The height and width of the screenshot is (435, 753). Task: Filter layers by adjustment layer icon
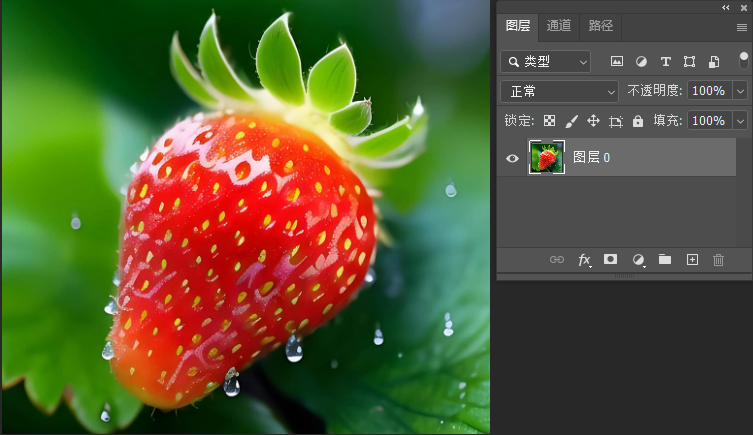[x=641, y=61]
